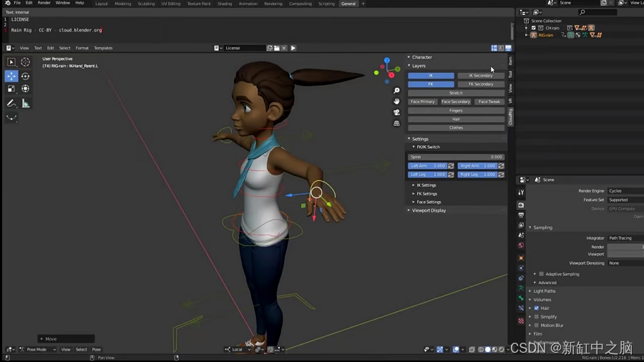
Task: Sync Right Leg FK/IK snap icon
Action: click(501, 175)
